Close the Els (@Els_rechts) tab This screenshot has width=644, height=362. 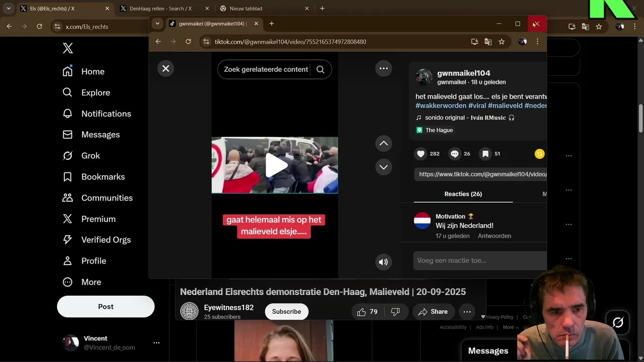click(x=107, y=9)
